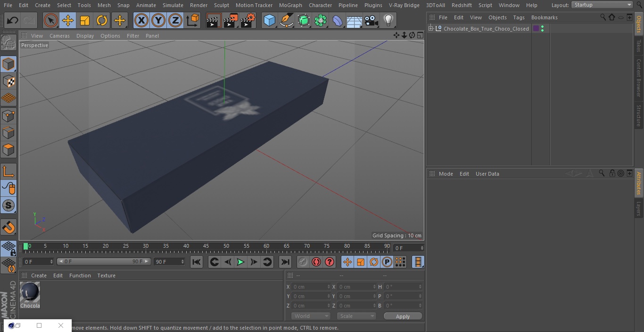Click the lock icon in Attributes
Viewport: 644px width, 332px height.
(x=612, y=173)
